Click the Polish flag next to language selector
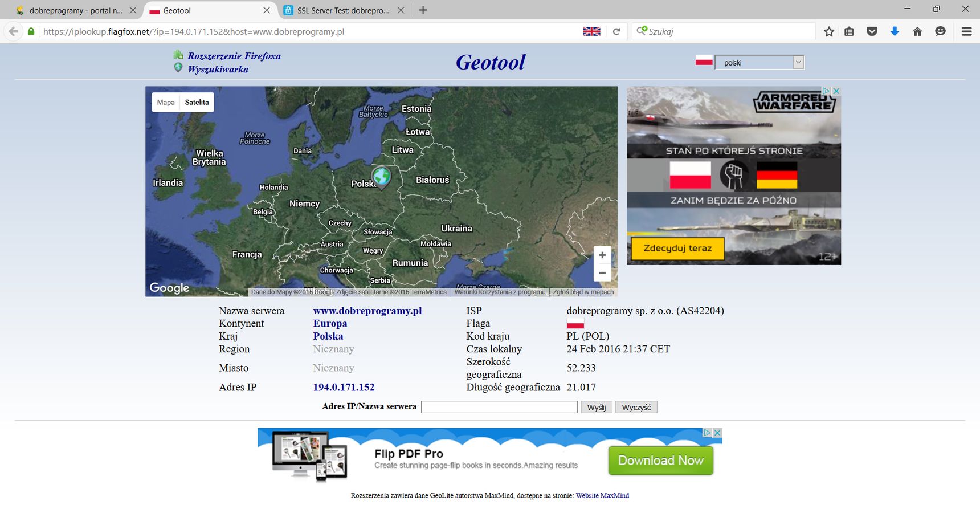The width and height of the screenshot is (980, 525). pos(704,60)
